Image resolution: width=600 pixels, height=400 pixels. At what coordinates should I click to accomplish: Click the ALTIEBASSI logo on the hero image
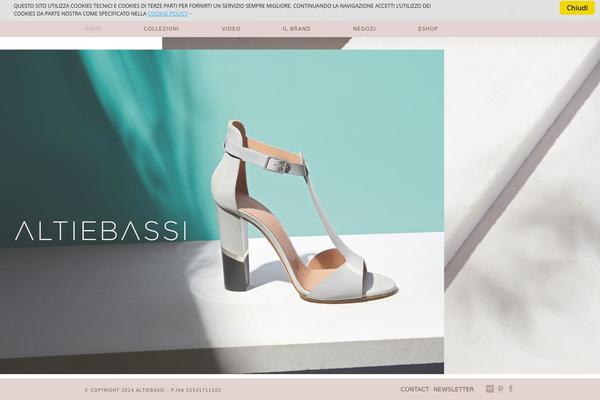(x=101, y=231)
